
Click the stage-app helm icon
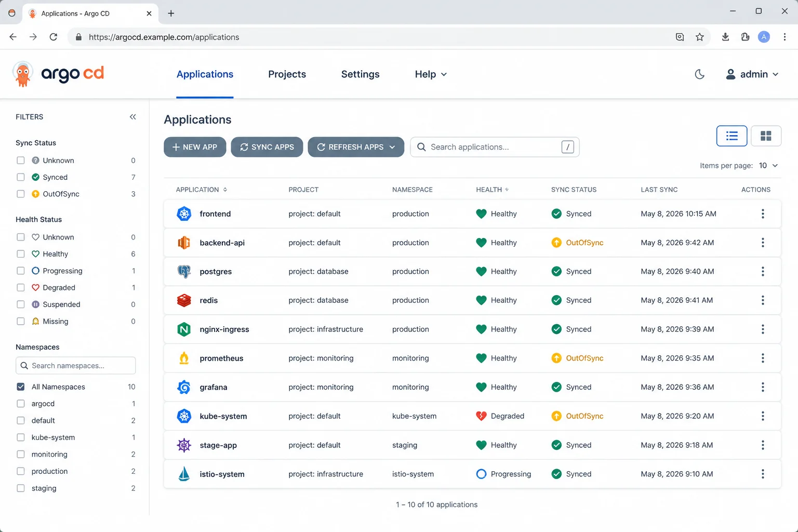click(184, 445)
